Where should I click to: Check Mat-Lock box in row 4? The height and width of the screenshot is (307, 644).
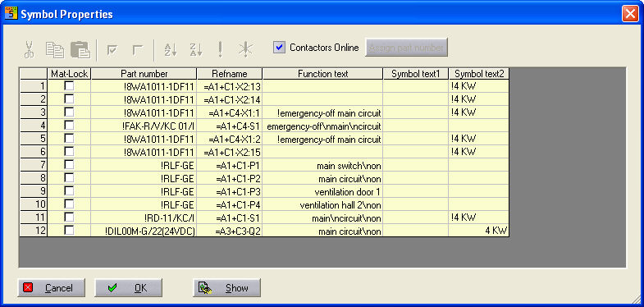tap(70, 126)
